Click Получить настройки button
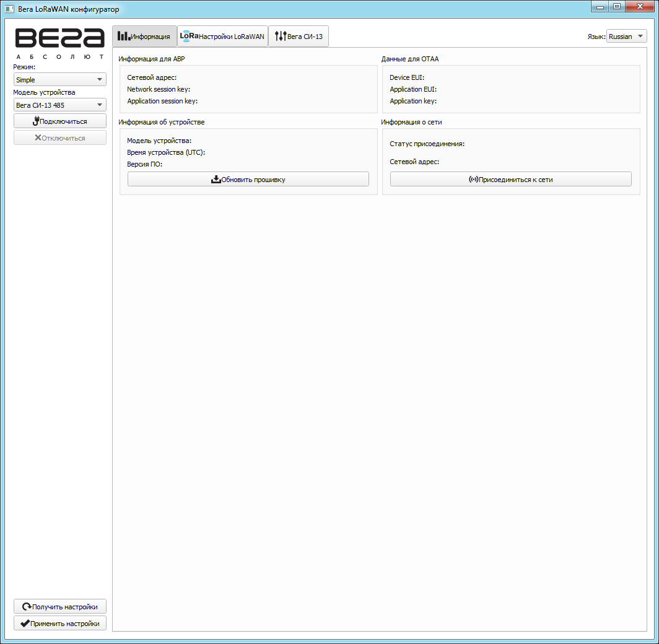Screen dimensions: 659x644 click(59, 607)
